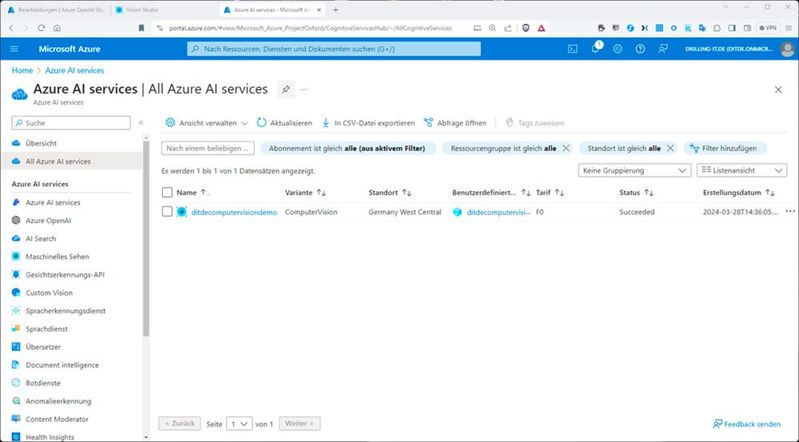The height and width of the screenshot is (442, 799).
Task: Click the Abonnement filter pill
Action: point(348,148)
